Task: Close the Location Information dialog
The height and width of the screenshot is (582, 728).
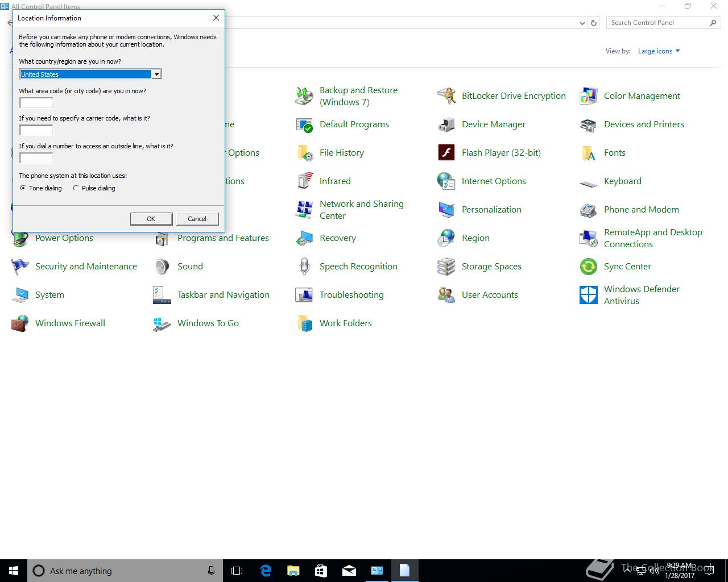Action: (216, 18)
